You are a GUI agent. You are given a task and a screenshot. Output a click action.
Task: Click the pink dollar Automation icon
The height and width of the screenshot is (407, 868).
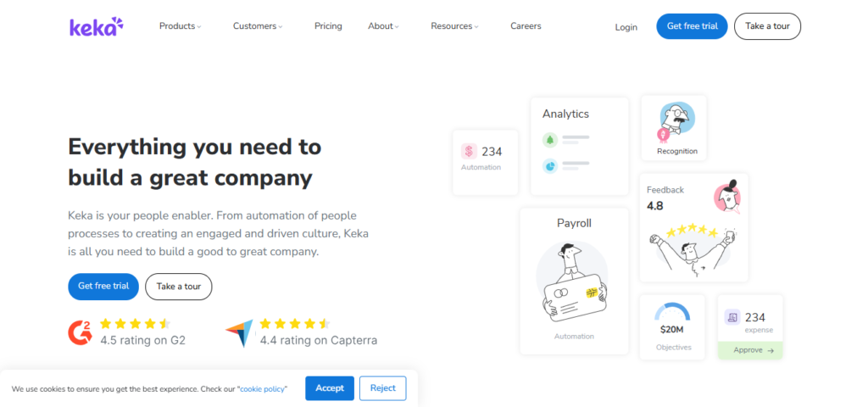coord(470,152)
